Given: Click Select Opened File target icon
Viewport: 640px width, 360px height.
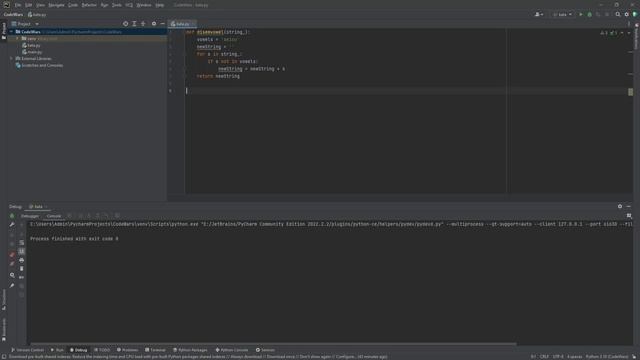Looking at the screenshot, I should pos(125,24).
